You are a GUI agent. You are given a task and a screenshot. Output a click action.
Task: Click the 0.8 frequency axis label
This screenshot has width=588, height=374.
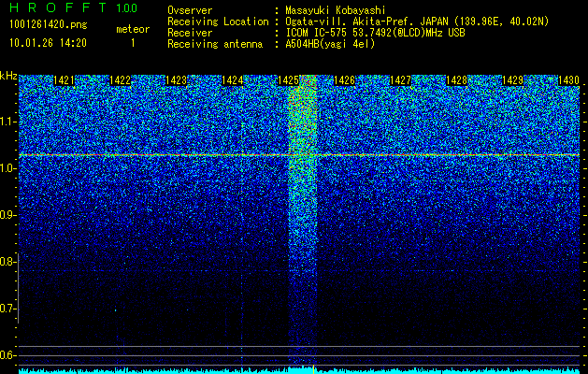click(7, 262)
